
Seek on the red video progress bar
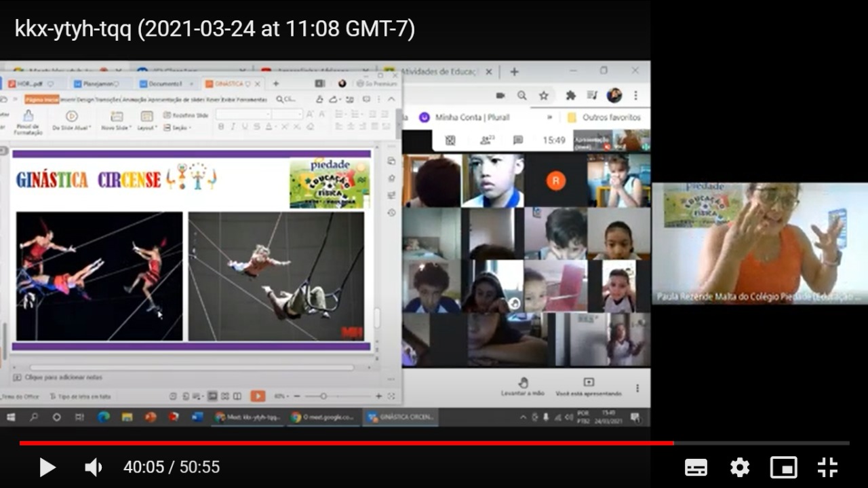pos(434,443)
